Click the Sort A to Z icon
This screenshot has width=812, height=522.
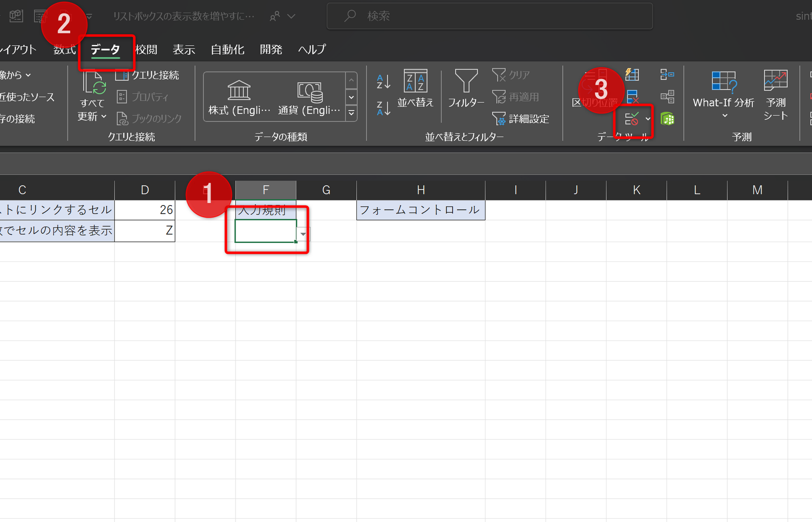pos(383,81)
